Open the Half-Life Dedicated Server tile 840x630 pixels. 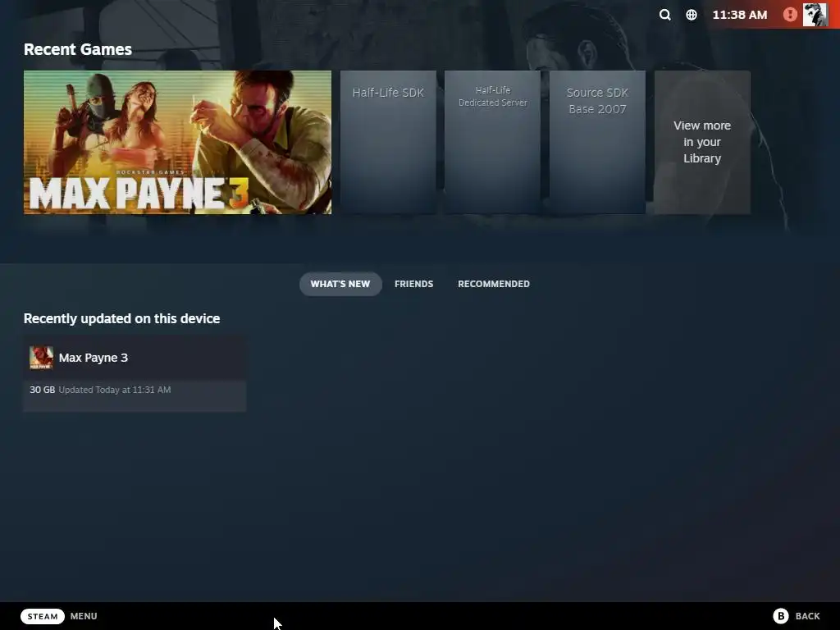point(492,143)
